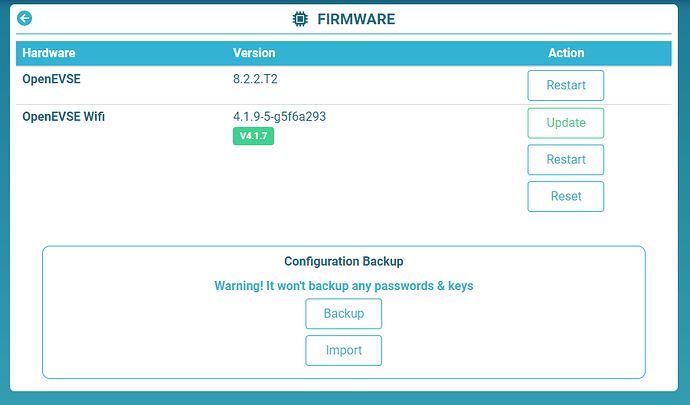The width and height of the screenshot is (690, 405).
Task: Click the OpenEVSE Wifi row label
Action: pos(64,117)
